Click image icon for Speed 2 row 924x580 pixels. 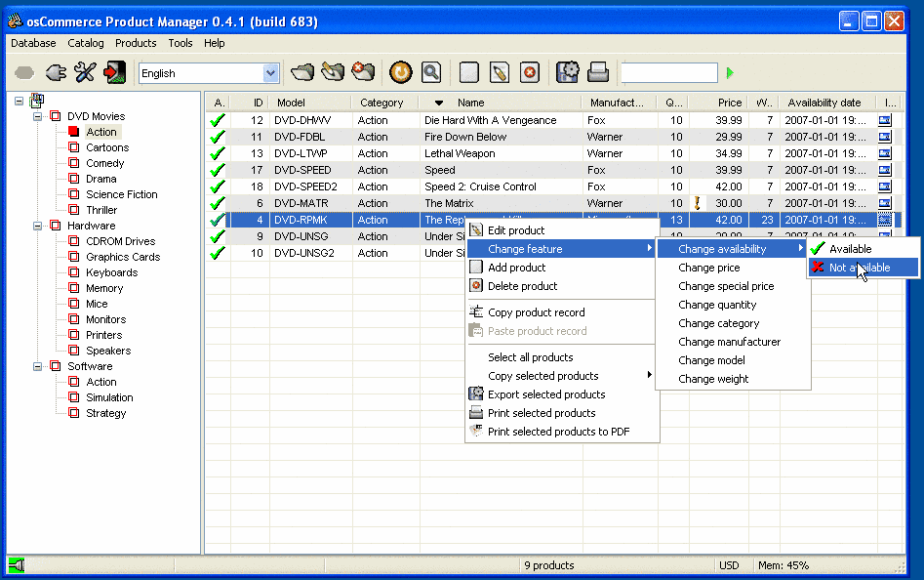click(x=885, y=186)
